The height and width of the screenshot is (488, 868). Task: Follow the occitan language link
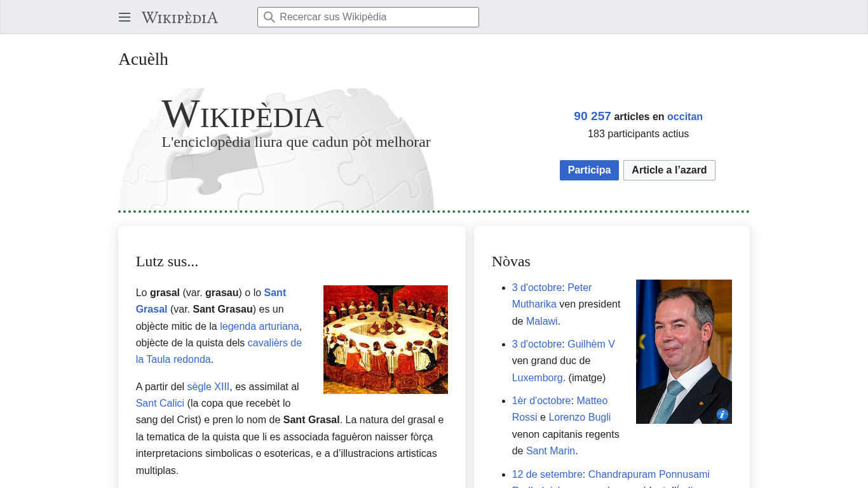(684, 117)
